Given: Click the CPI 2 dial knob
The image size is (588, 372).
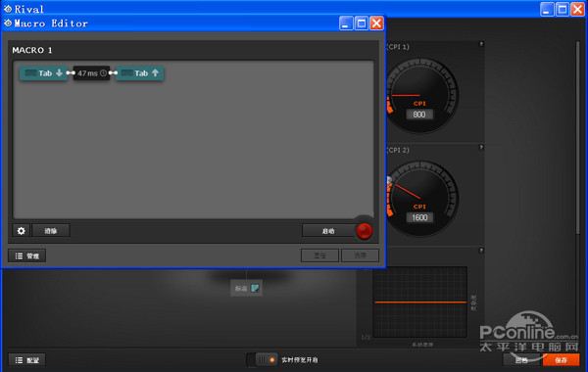Looking at the screenshot, I should point(389,180).
